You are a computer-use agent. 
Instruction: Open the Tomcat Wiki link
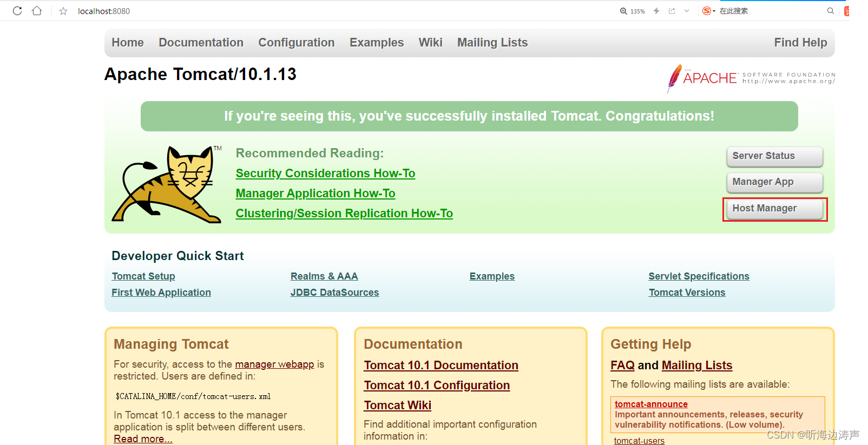[397, 405]
